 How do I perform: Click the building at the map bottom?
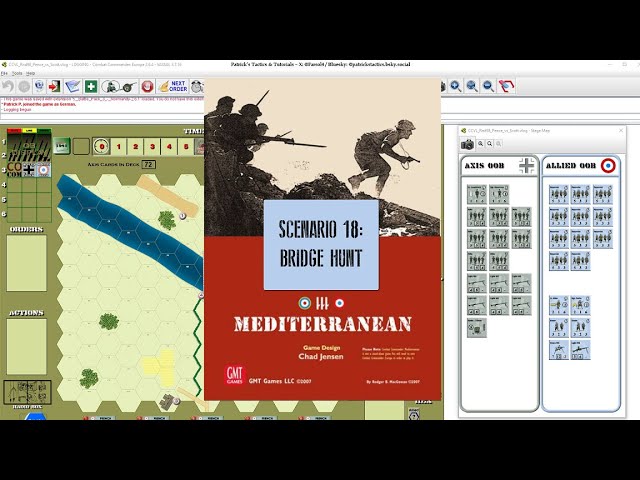click(x=168, y=402)
